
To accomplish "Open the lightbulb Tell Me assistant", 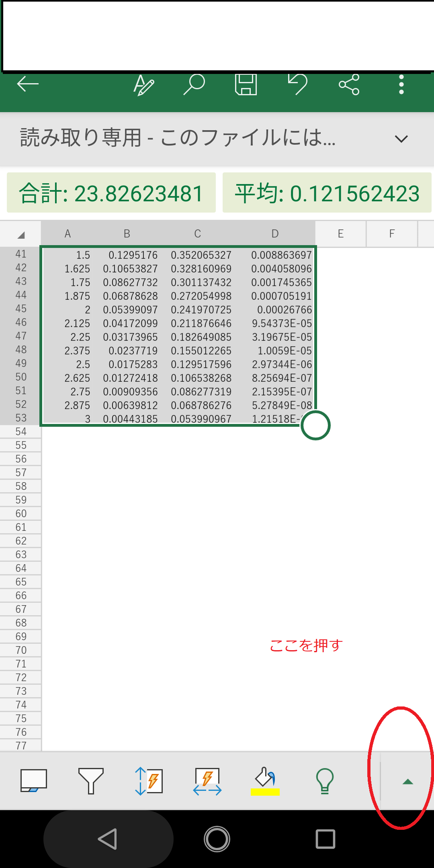I will coord(325,781).
